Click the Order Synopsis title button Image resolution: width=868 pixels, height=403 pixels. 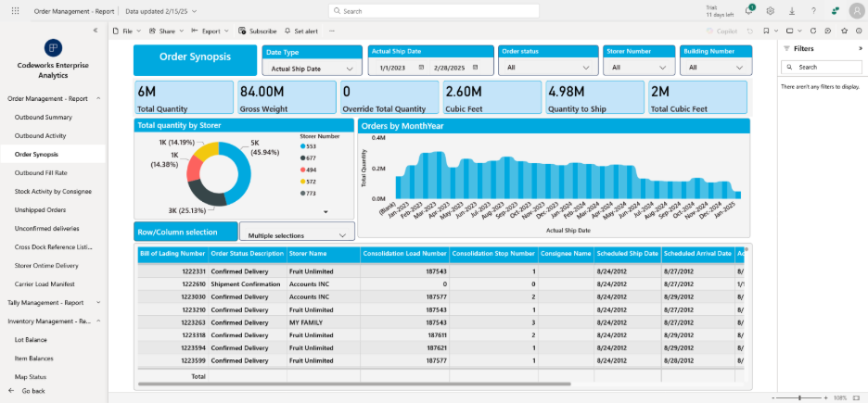(x=196, y=59)
